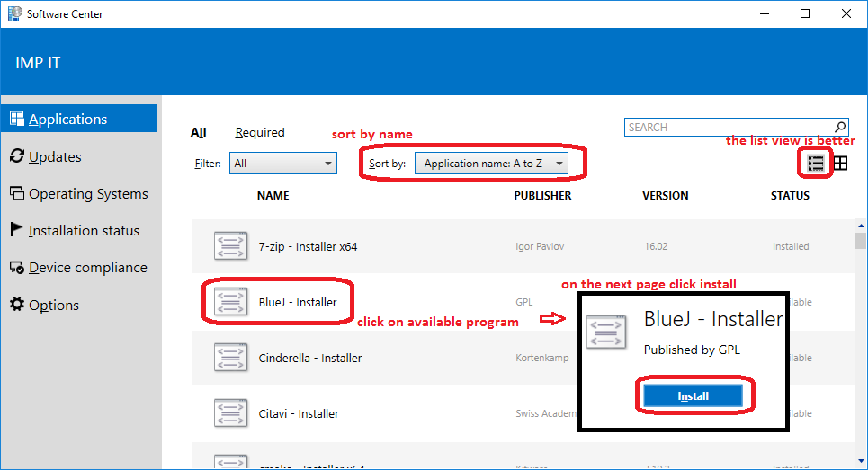868x470 pixels.
Task: Click the Igor Pavlov publisher cell
Action: 540,246
